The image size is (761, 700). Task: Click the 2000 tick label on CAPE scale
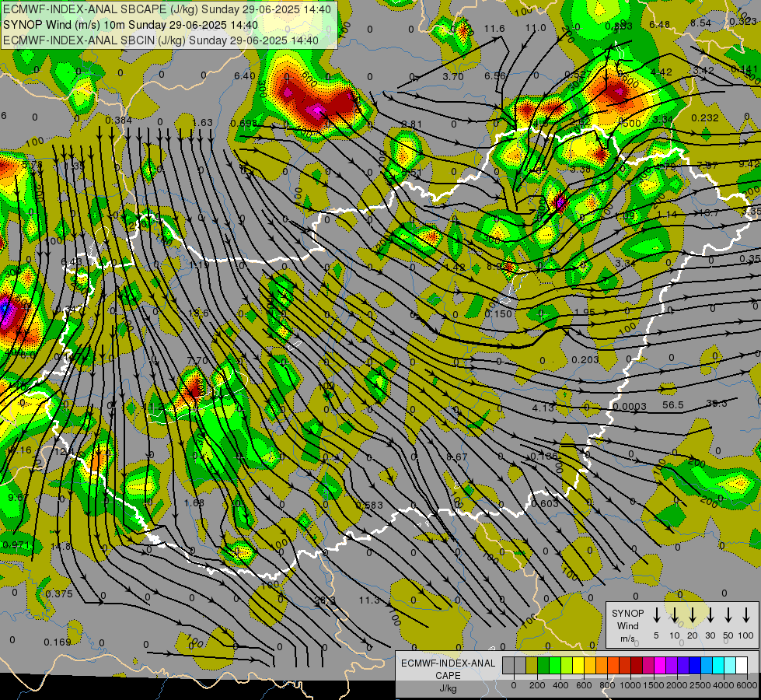click(x=677, y=685)
